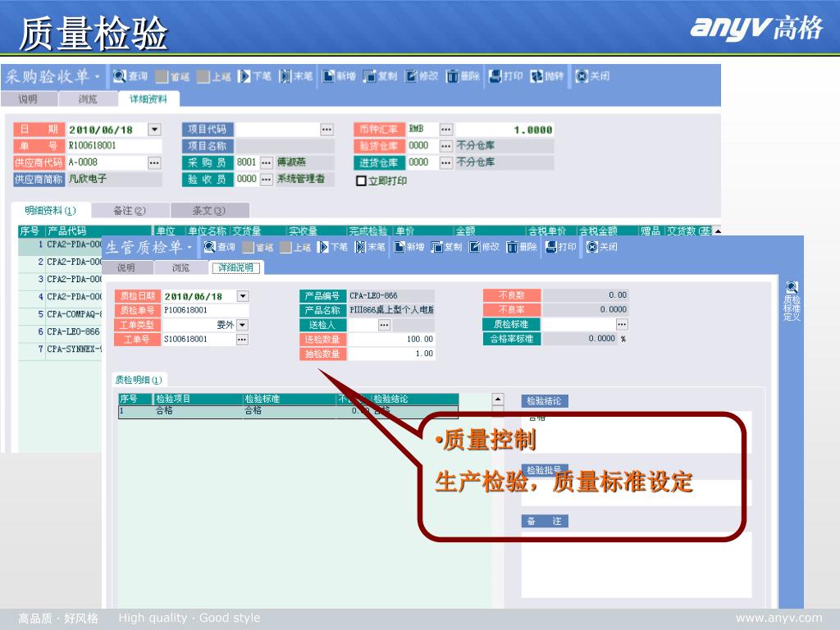Viewport: 840px width, 630px height.
Task: Select 详细说明 tab in 生管质检单
Action: 235,267
